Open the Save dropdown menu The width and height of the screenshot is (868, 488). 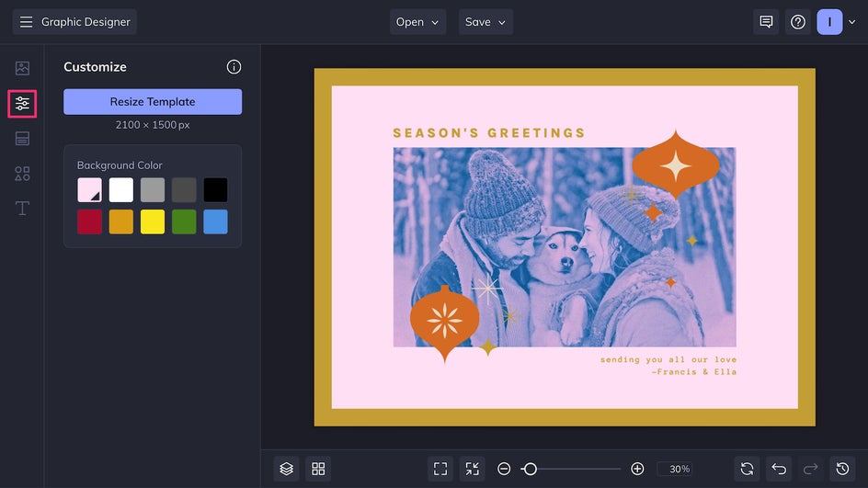(x=485, y=22)
